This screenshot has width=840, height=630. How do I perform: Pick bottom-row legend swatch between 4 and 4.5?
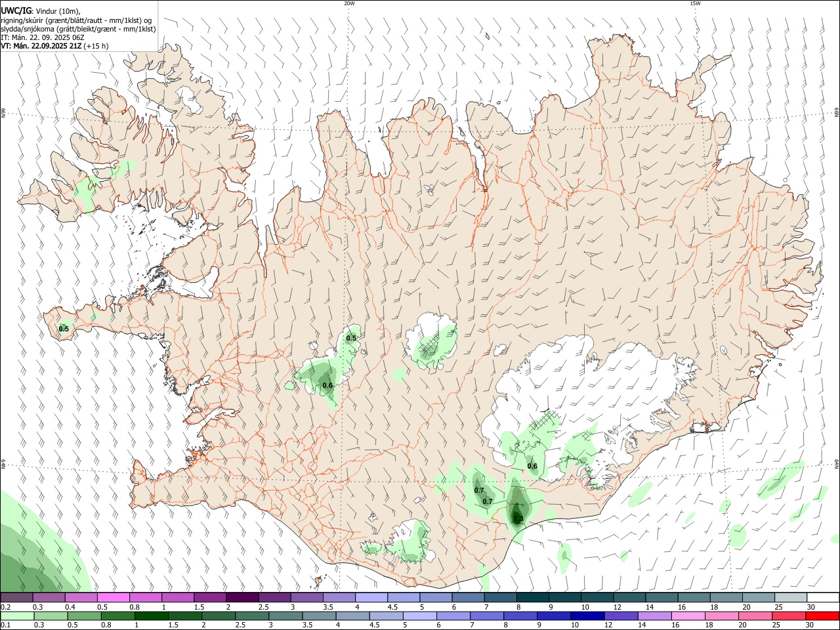pos(353,616)
